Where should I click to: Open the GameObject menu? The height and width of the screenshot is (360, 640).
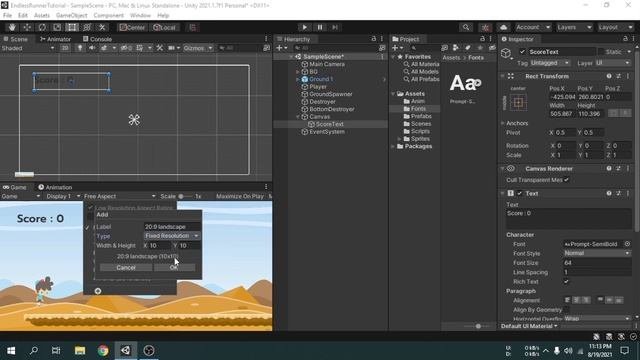point(71,16)
